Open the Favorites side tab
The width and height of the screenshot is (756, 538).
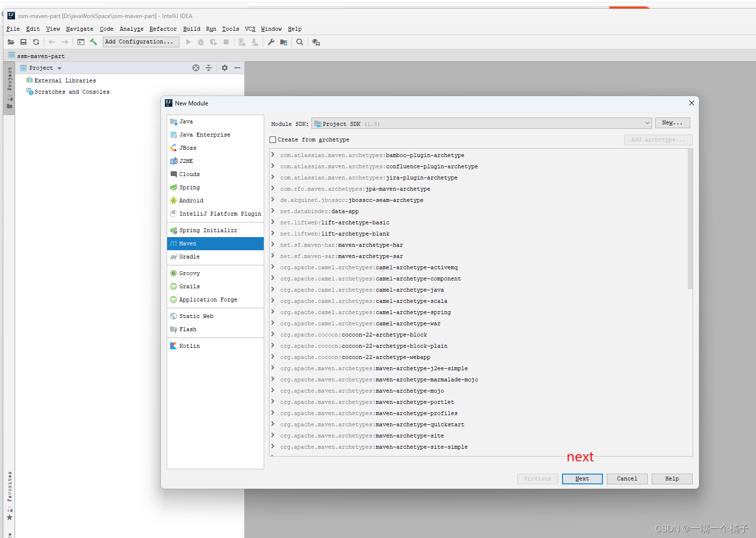coord(9,495)
